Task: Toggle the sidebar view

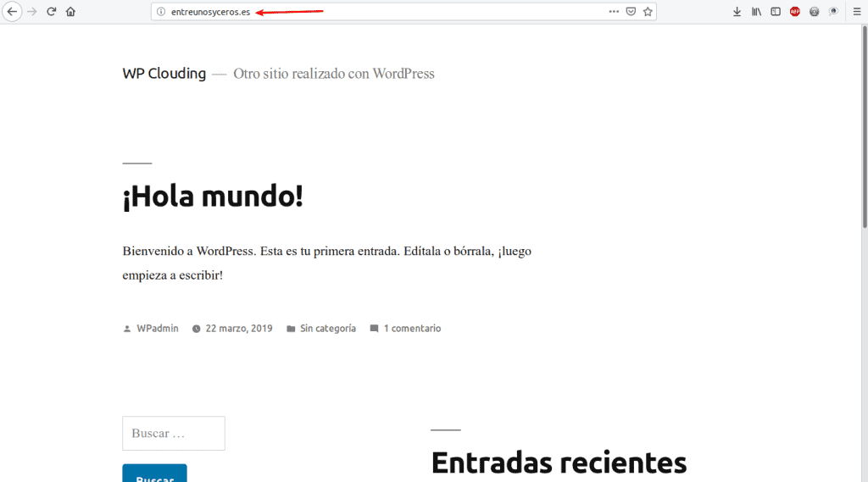Action: pos(776,12)
